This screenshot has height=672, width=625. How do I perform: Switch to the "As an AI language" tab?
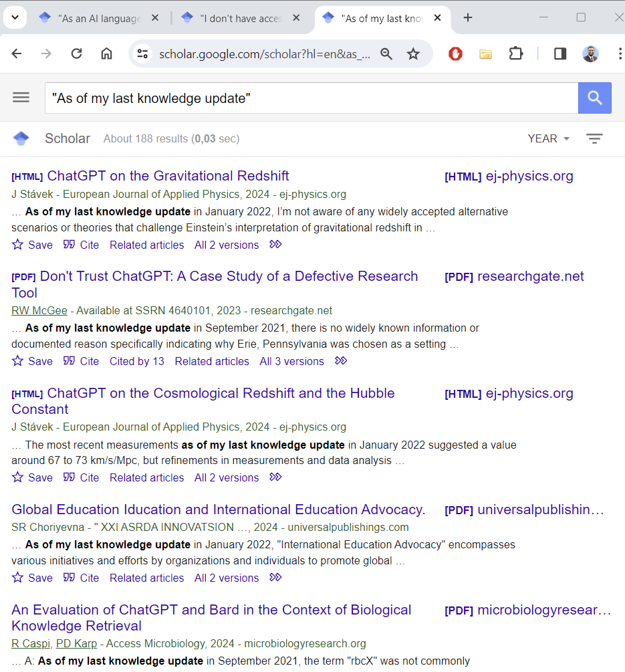coord(99,19)
